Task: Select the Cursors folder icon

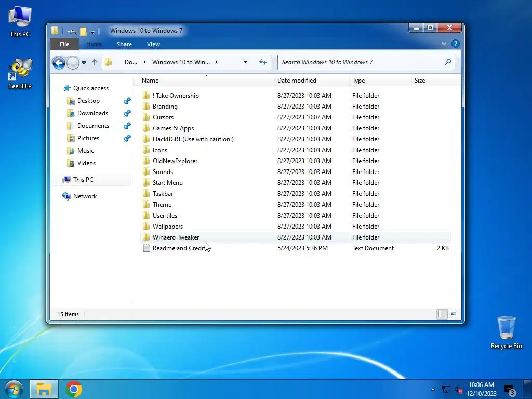Action: coord(146,117)
